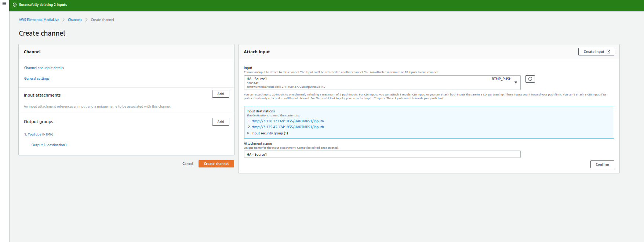Click the inputb RTMP destination link

tap(287, 127)
